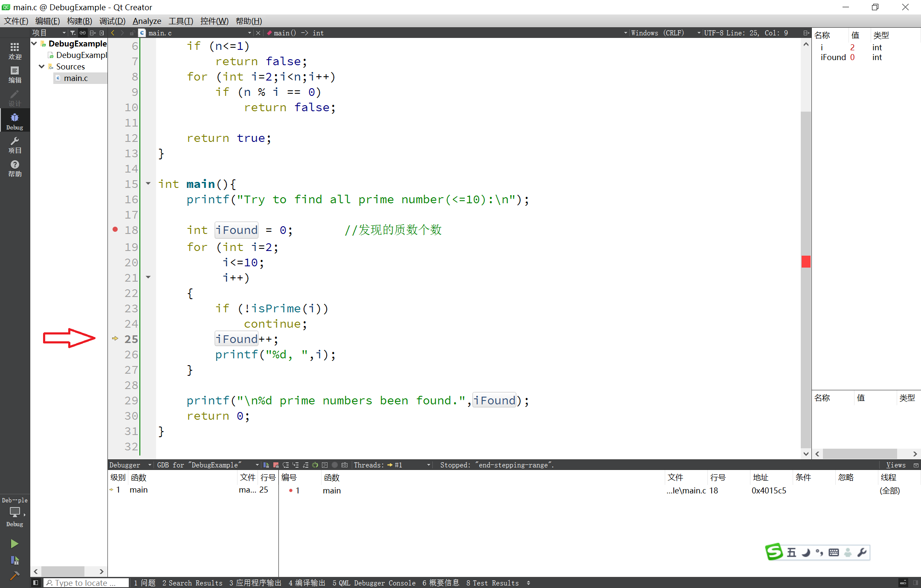Image resolution: width=921 pixels, height=588 pixels.
Task: Fold the for block at line 21
Action: (x=148, y=277)
